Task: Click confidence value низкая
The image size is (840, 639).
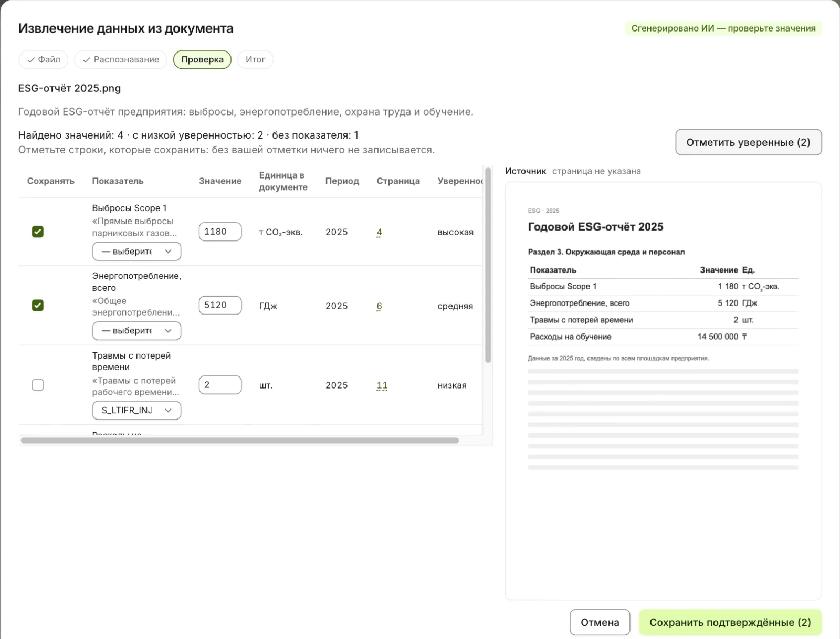Action: pos(452,385)
